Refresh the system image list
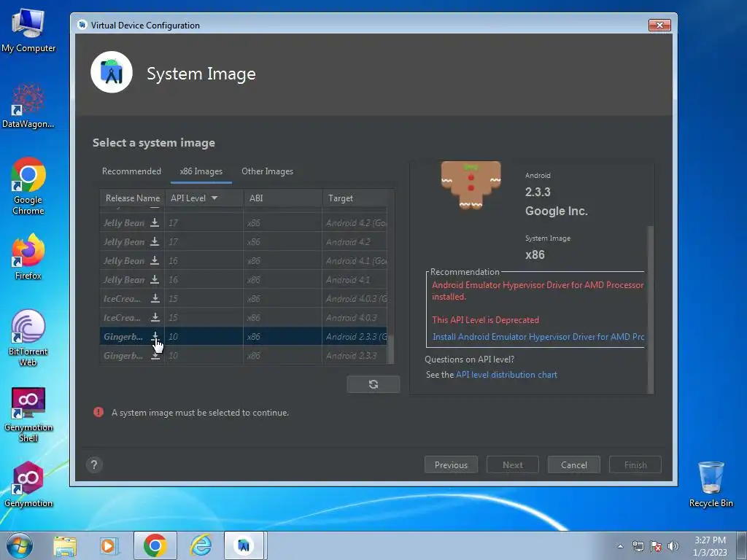 [x=373, y=384]
